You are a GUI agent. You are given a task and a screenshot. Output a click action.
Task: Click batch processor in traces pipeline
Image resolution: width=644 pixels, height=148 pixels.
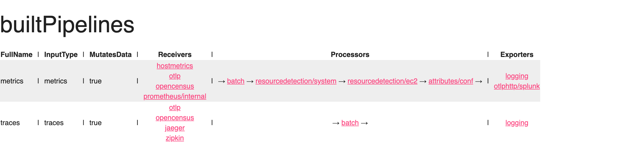pos(350,123)
